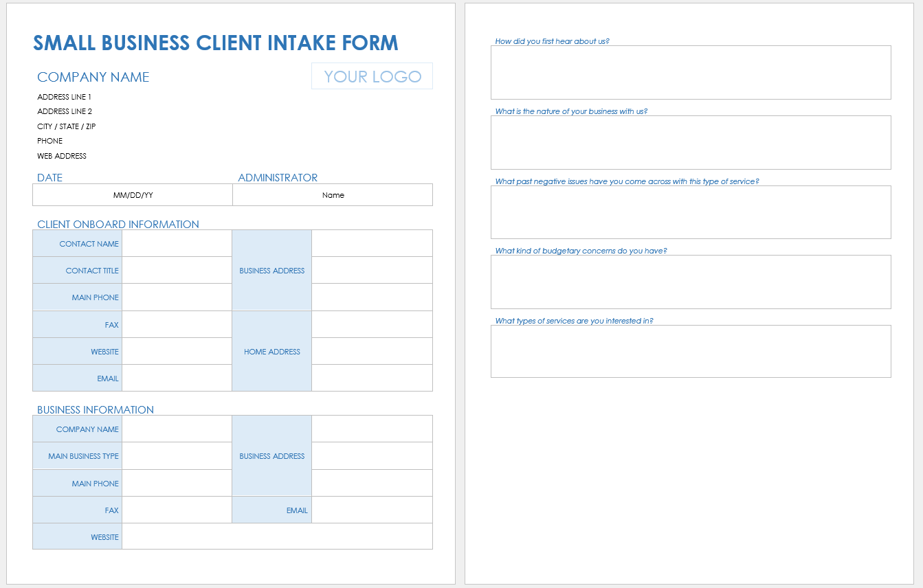This screenshot has width=923, height=588.
Task: Click the EMAIL cell under Client Onboard Information
Action: [177, 378]
